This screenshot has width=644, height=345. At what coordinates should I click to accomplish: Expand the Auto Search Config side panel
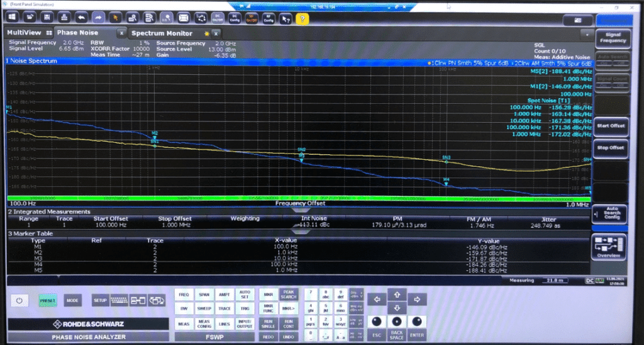click(x=611, y=212)
